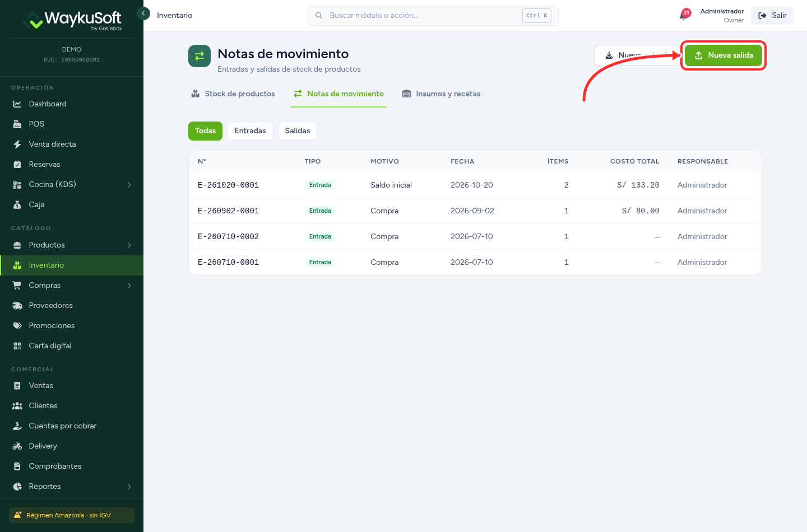The image size is (807, 532).
Task: Click the Salir logout button
Action: [x=772, y=16]
